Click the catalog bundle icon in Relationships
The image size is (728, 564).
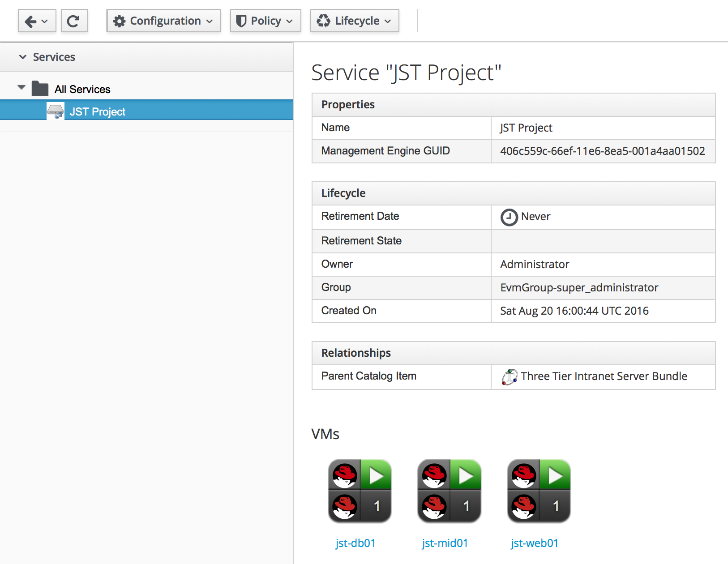click(510, 377)
